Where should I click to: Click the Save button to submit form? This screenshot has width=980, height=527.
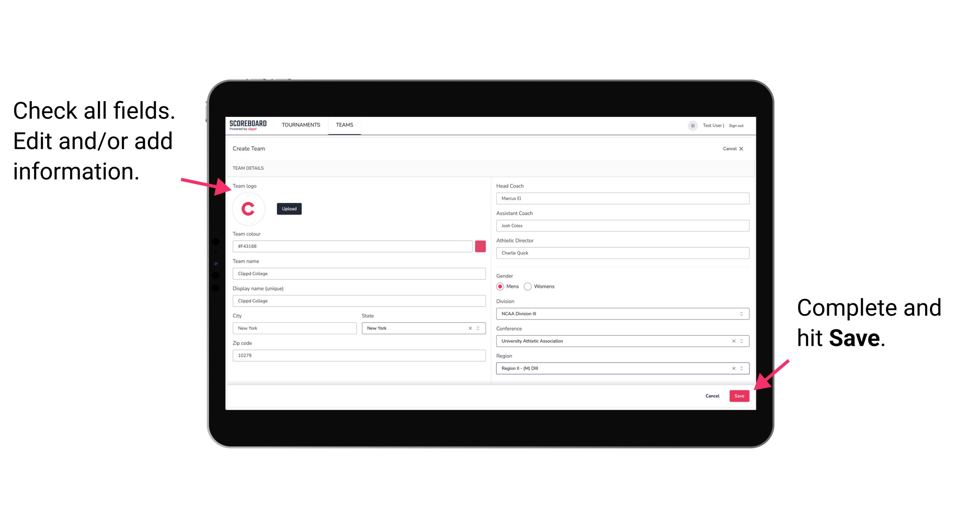click(739, 395)
